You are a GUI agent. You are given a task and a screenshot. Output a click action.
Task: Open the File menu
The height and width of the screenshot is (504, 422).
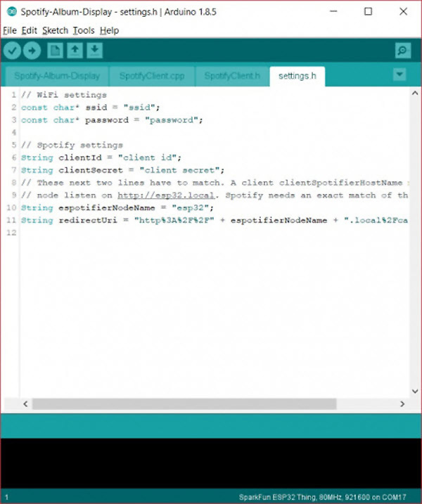[10, 30]
